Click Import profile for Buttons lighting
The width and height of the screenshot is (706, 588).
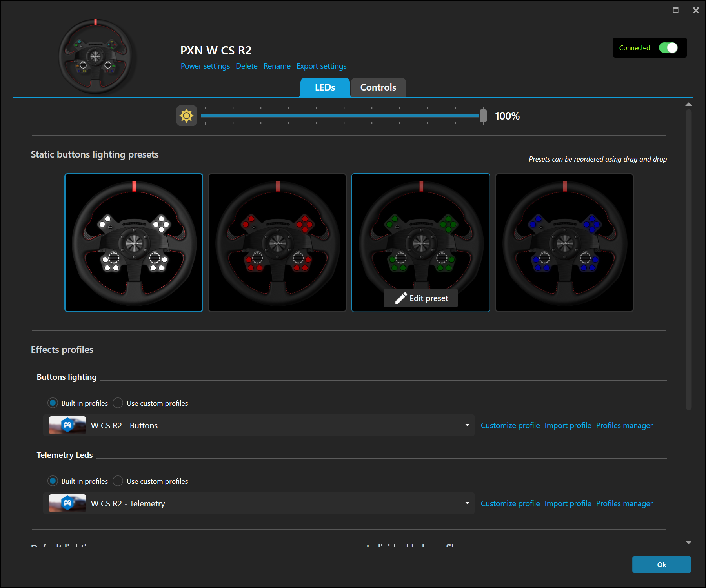pos(568,425)
